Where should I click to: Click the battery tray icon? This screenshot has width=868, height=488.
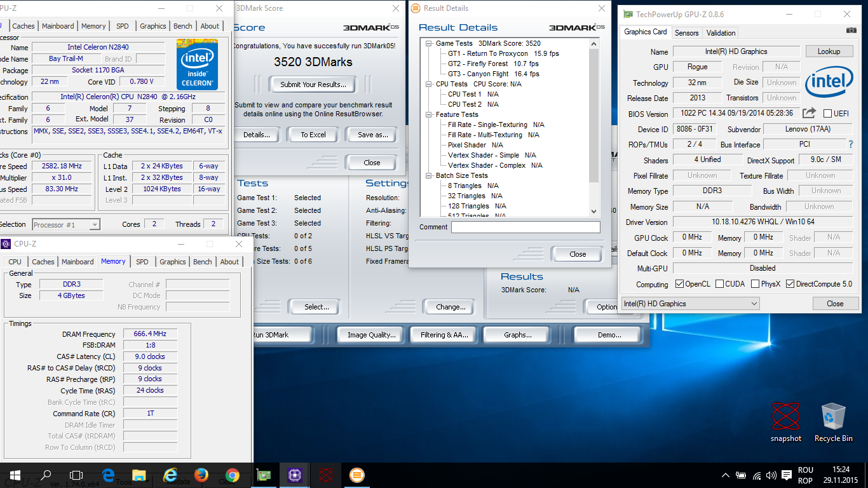pos(741,475)
